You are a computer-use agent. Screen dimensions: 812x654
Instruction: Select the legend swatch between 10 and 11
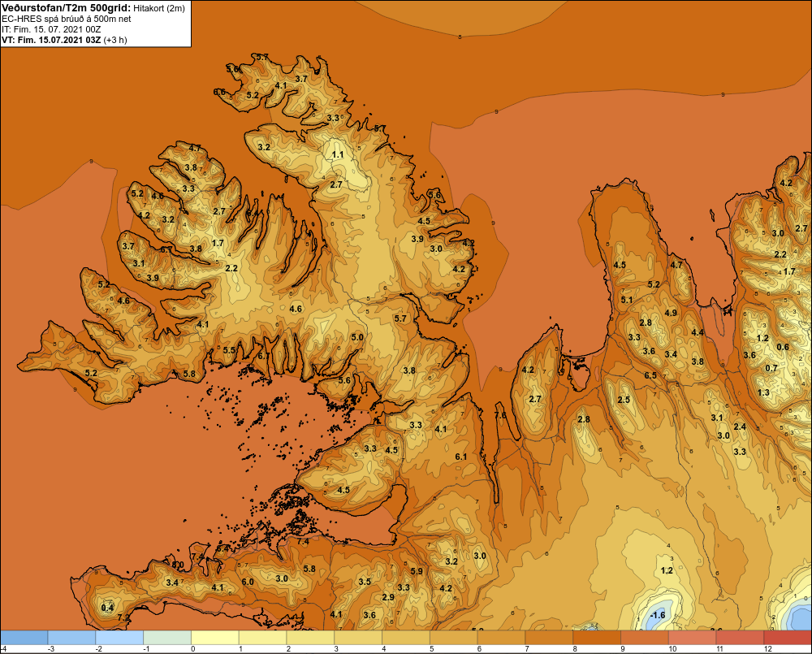click(693, 638)
